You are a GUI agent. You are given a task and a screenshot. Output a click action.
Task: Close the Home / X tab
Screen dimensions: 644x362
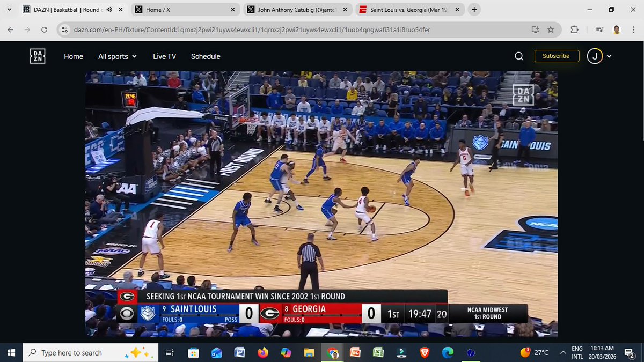pyautogui.click(x=233, y=10)
